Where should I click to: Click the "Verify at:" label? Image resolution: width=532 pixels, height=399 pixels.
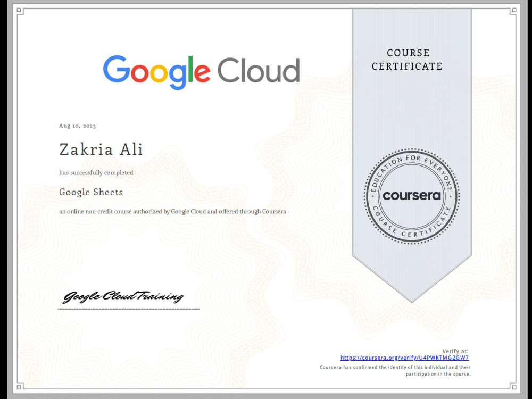pos(455,351)
